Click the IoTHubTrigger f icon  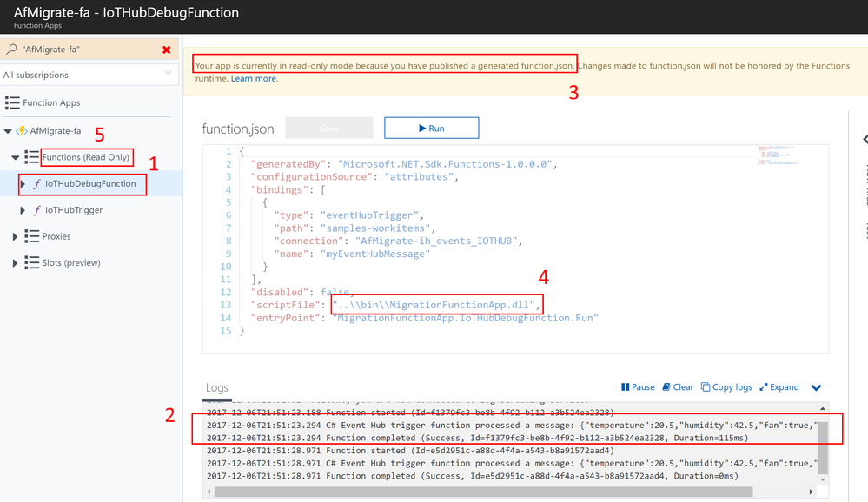click(x=36, y=210)
